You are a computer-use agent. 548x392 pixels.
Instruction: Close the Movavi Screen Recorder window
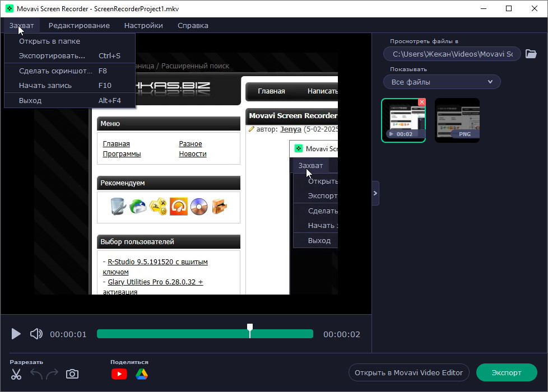tap(535, 9)
